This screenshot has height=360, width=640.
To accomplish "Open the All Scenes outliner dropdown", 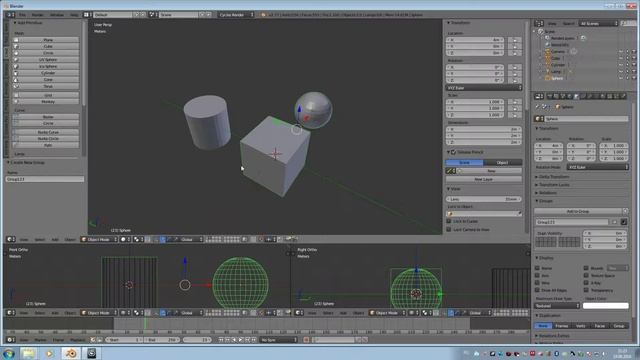I will [x=599, y=24].
